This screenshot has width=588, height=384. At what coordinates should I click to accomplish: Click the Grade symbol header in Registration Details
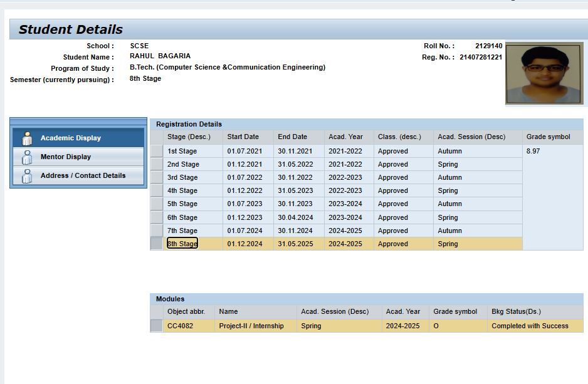point(548,137)
